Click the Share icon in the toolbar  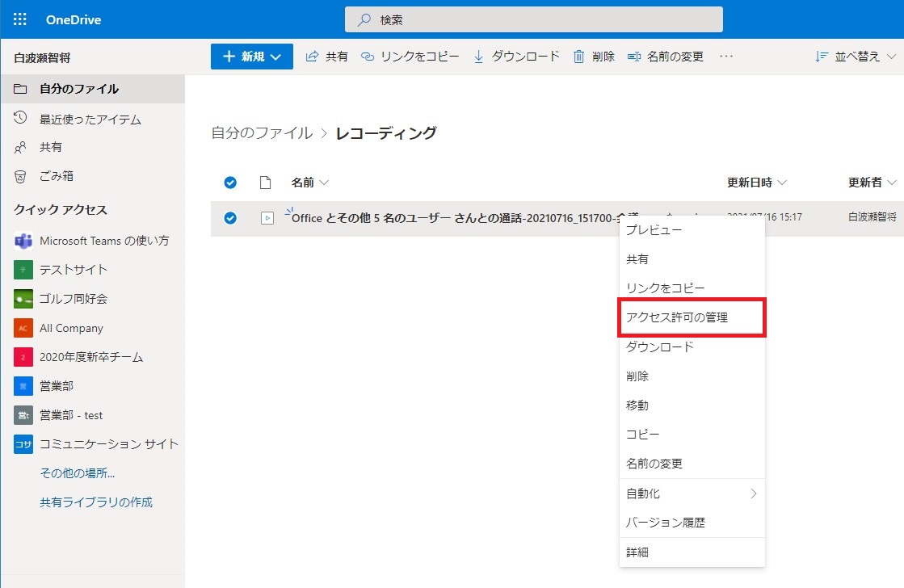pyautogui.click(x=312, y=57)
